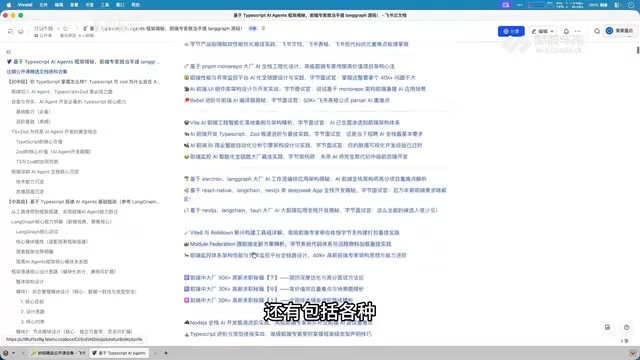Open link Typescript 进阶与类型体操实战
Viewport: 640px width, 360px height.
(278, 334)
